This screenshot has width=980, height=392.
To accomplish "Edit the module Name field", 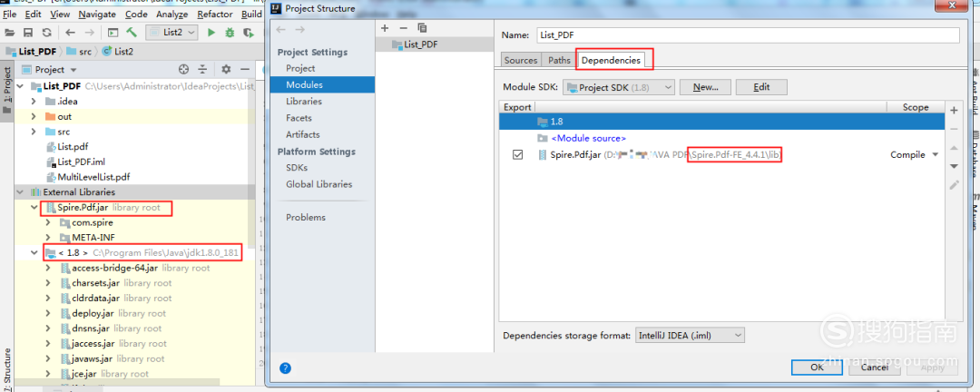I will (x=747, y=35).
